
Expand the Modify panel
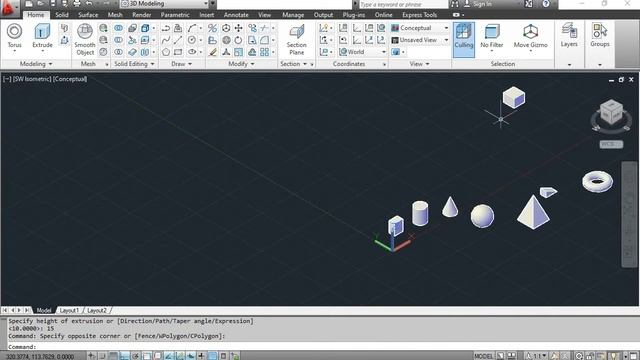(x=241, y=64)
